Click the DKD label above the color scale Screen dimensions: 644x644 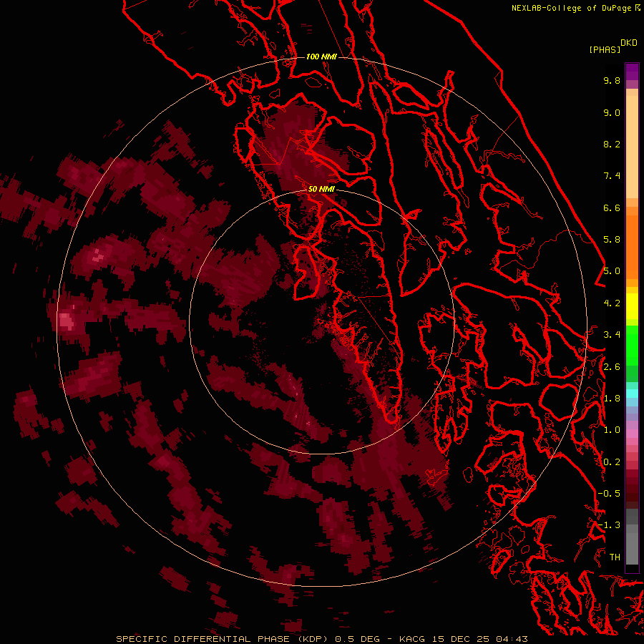(x=629, y=43)
